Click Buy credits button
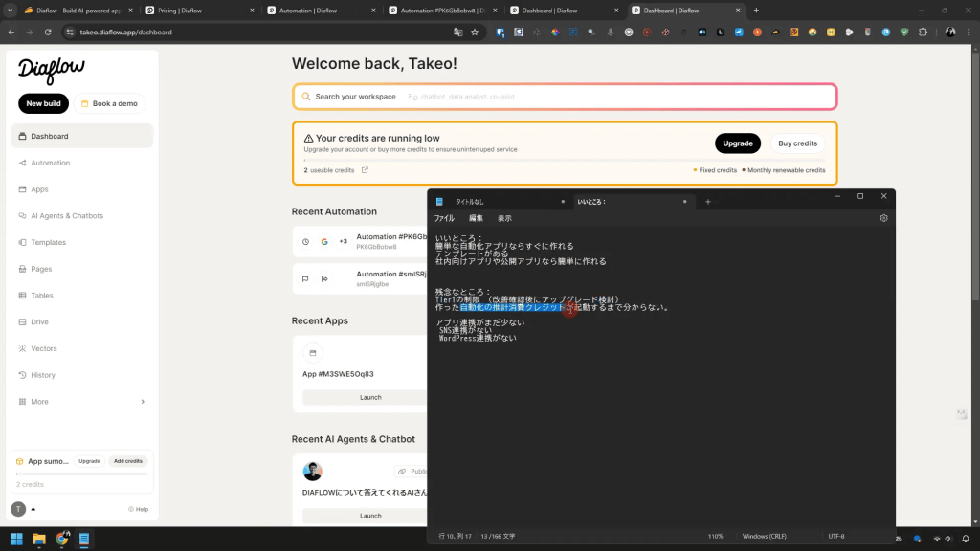This screenshot has height=551, width=980. 797,143
